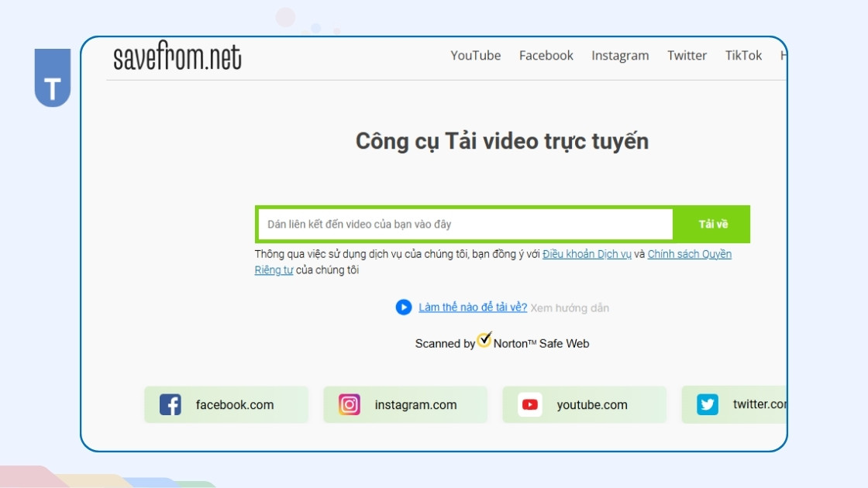Image resolution: width=868 pixels, height=488 pixels.
Task: Click the instagram.com text label
Action: pyautogui.click(x=415, y=405)
